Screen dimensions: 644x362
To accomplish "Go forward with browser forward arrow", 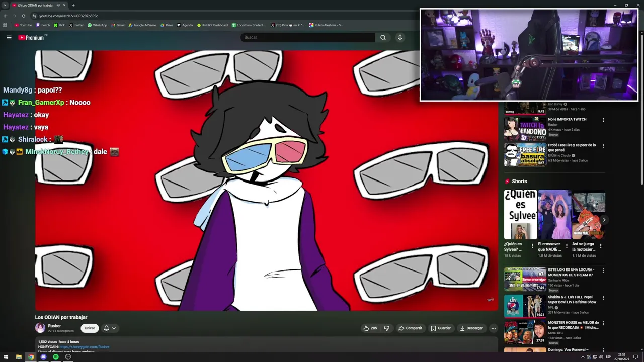I will (x=14, y=16).
